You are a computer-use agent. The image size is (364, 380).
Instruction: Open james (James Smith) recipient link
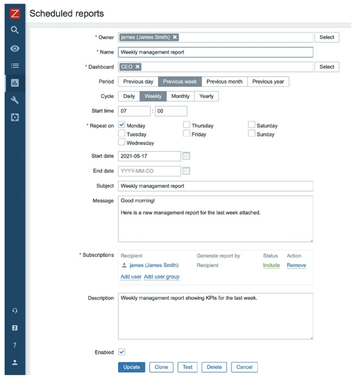[x=154, y=265]
